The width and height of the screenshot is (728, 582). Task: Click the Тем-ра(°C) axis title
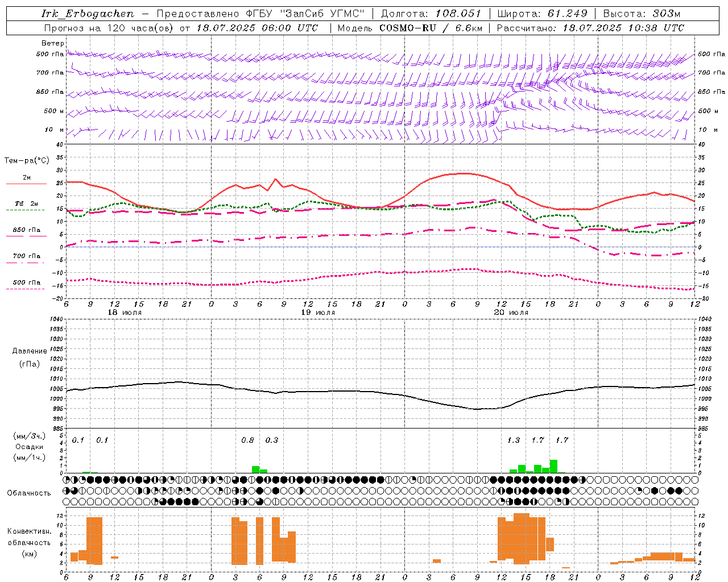click(27, 161)
